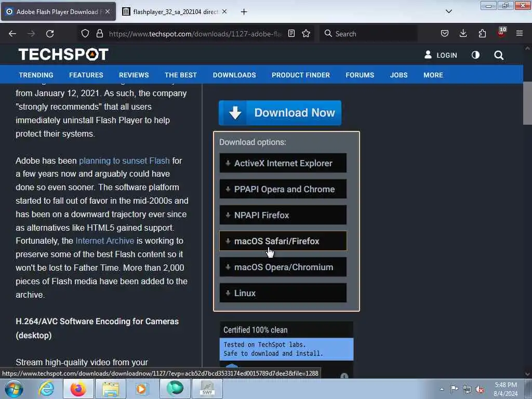
Task: Click the Download Now button
Action: click(x=280, y=113)
